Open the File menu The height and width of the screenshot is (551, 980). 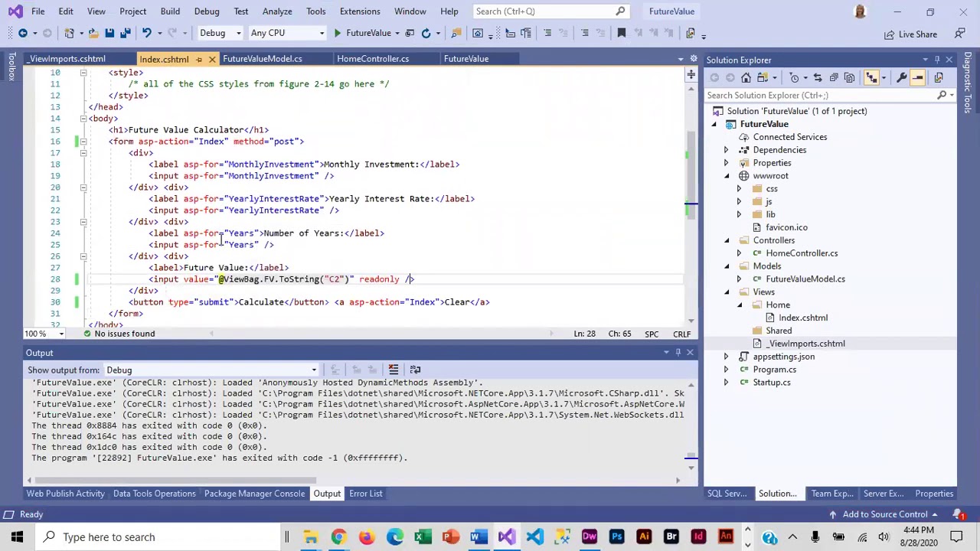(x=38, y=11)
